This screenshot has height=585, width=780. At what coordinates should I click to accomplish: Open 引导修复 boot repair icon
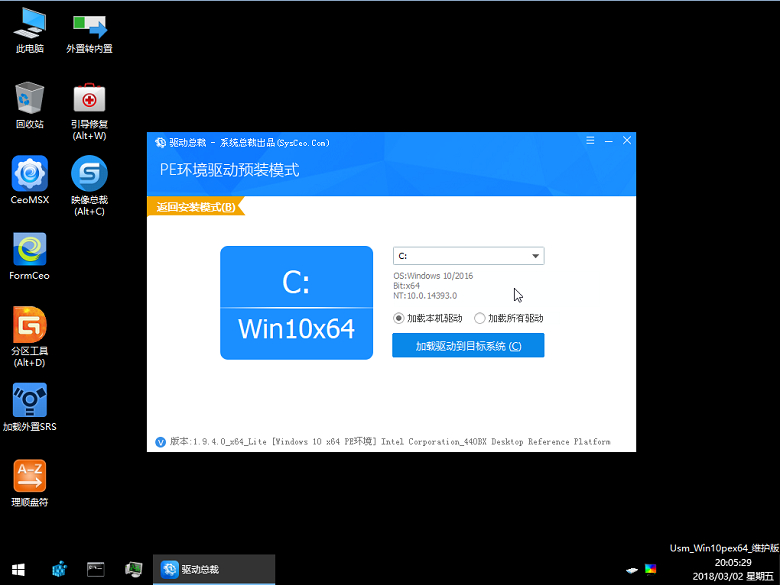pos(89,99)
